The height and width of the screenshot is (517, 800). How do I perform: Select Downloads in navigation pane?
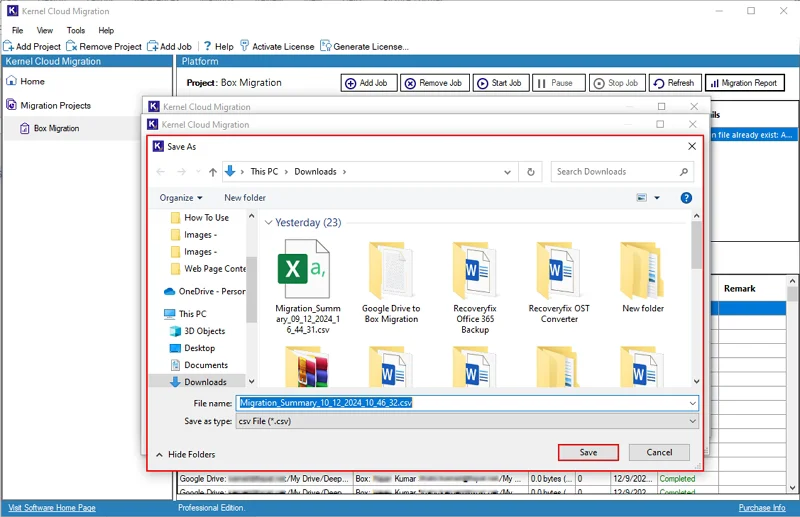point(199,382)
